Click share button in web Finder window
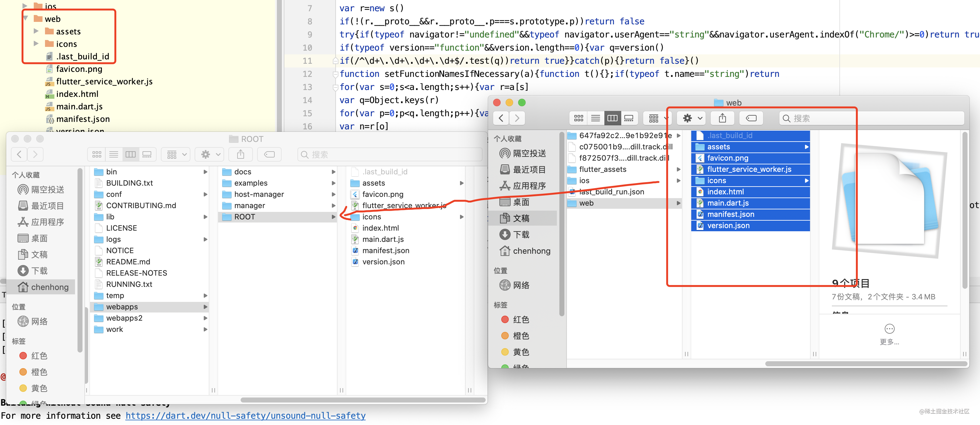Viewport: 980px width, 425px height. tap(722, 118)
